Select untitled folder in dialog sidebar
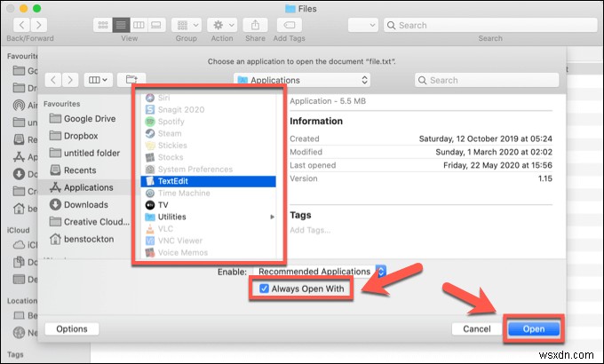Viewport: 604px width, 364px height. (84, 153)
